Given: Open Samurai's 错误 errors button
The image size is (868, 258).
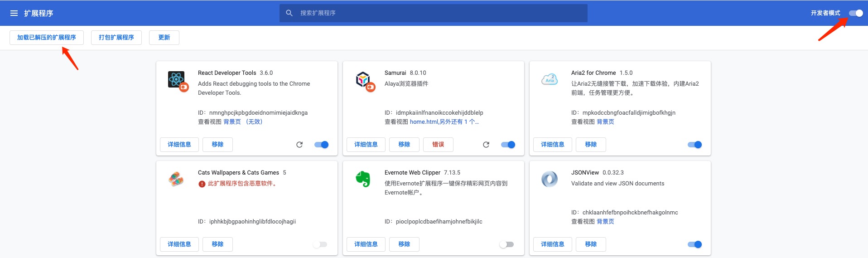Looking at the screenshot, I should [438, 145].
